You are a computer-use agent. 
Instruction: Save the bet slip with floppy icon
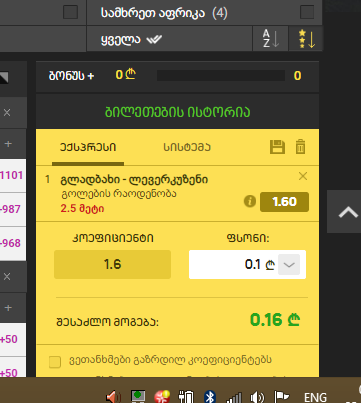pyautogui.click(x=277, y=147)
